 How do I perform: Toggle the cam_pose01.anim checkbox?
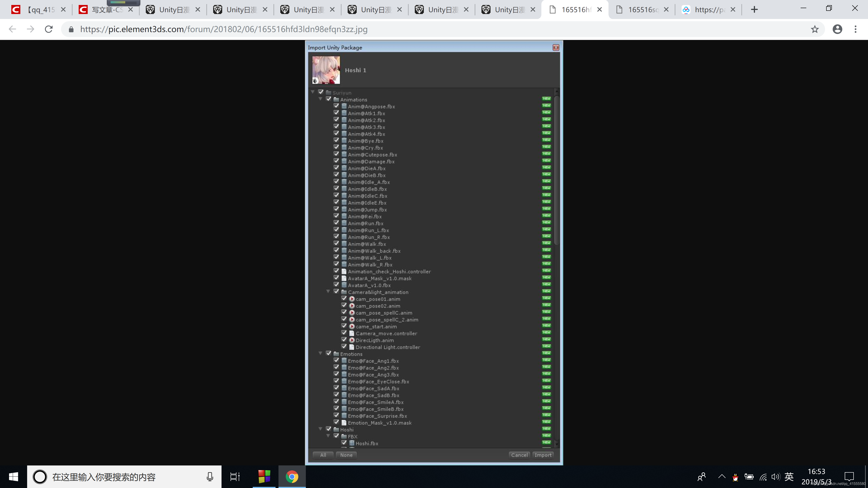pos(344,298)
